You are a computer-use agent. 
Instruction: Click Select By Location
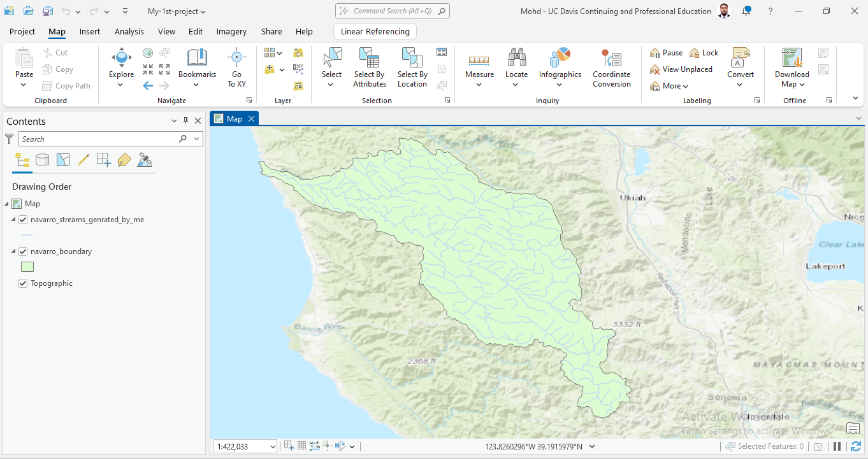pos(412,67)
